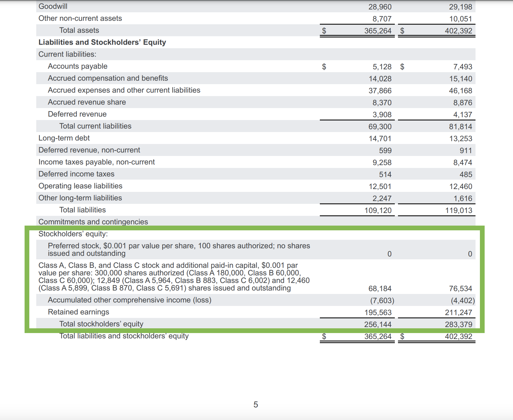
Task: Click the Stockholders' equity: label
Action: (x=73, y=234)
